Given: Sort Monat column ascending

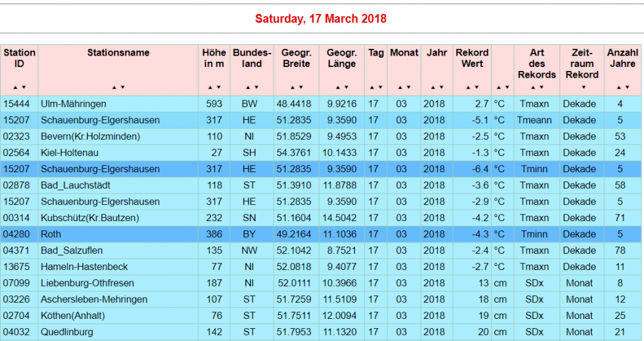Looking at the screenshot, I should pyautogui.click(x=400, y=88).
